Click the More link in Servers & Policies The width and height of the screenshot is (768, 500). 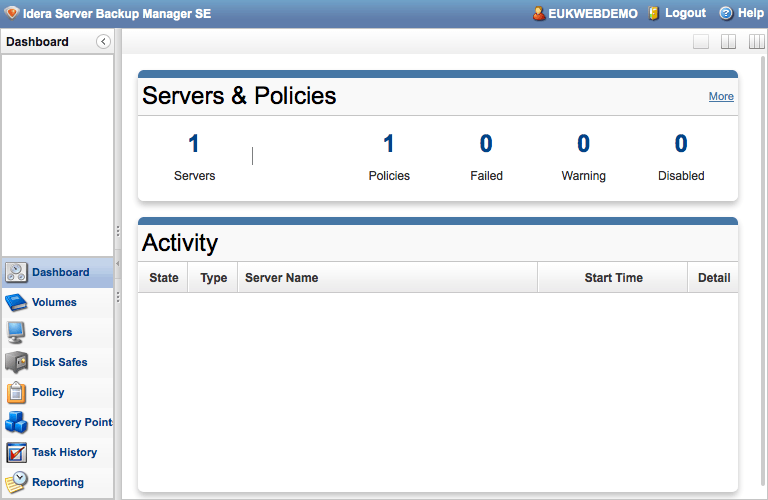721,97
